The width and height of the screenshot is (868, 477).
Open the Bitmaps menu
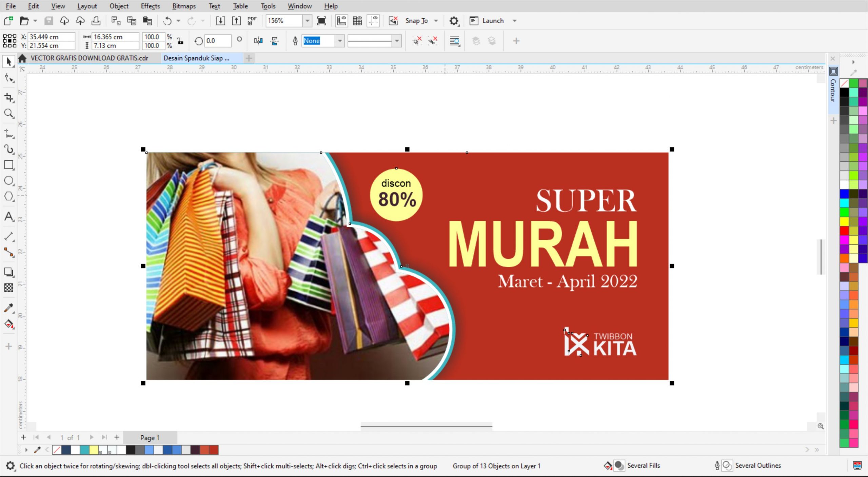tap(184, 6)
